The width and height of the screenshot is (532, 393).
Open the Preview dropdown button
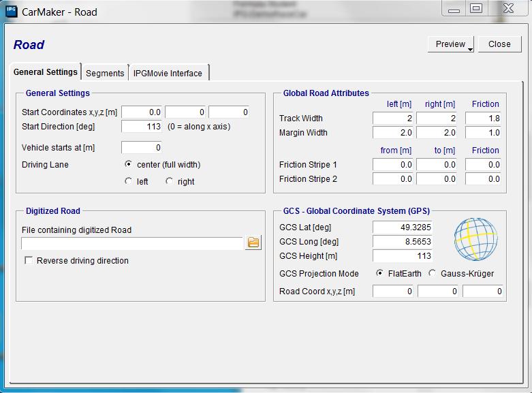(450, 44)
